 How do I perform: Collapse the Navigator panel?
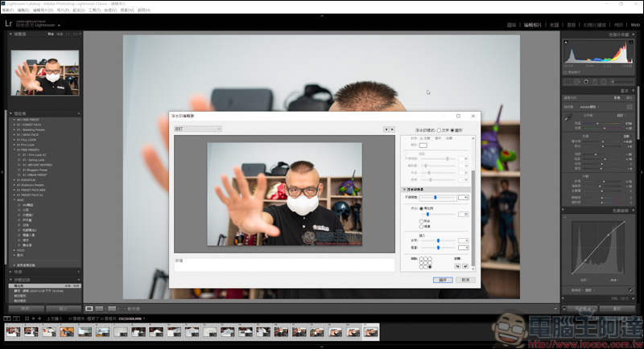pos(10,34)
